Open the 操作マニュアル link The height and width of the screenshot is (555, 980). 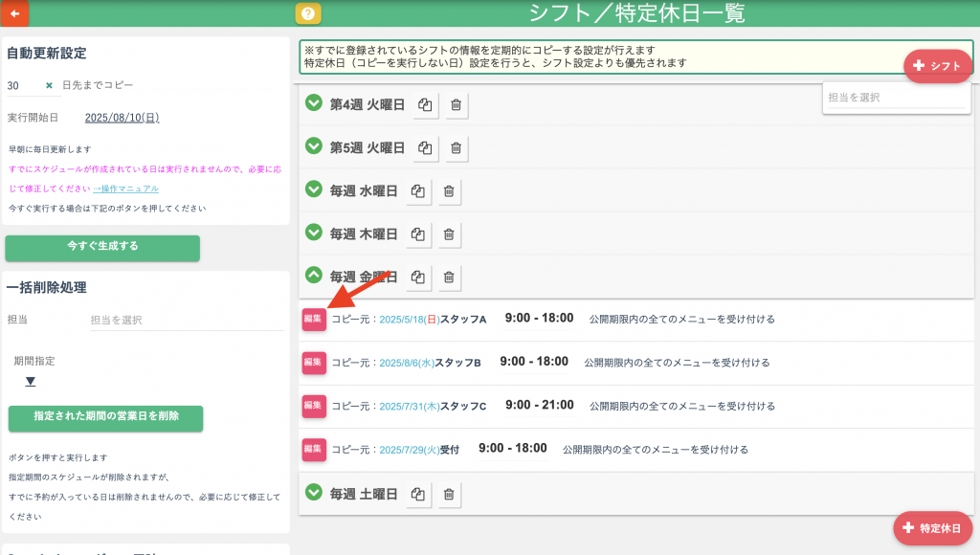point(125,189)
